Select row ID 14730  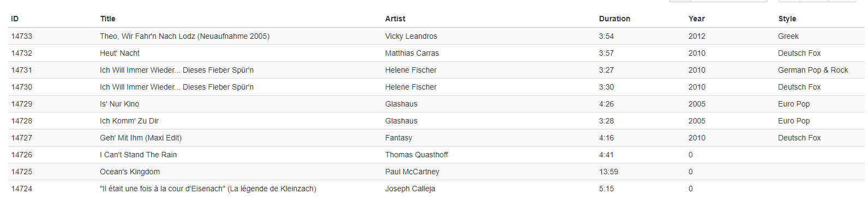click(x=436, y=87)
